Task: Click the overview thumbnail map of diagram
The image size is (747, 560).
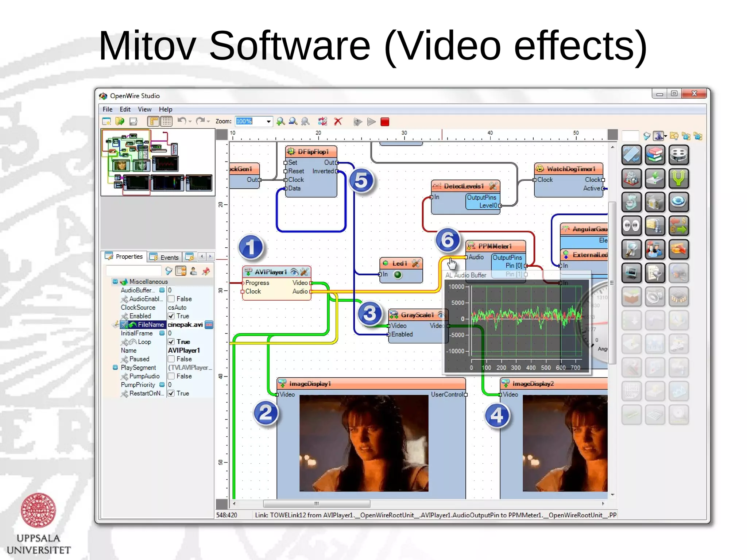Action: click(158, 162)
